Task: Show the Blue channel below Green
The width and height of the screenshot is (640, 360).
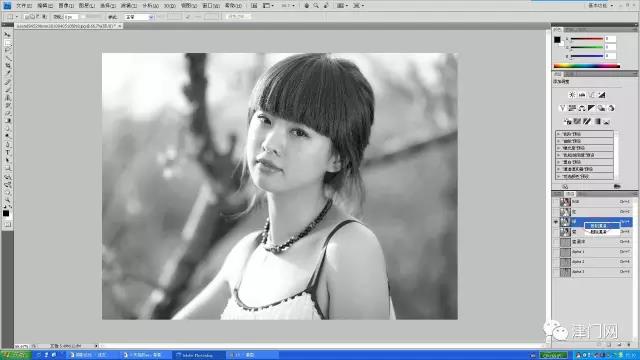Action: point(556,232)
